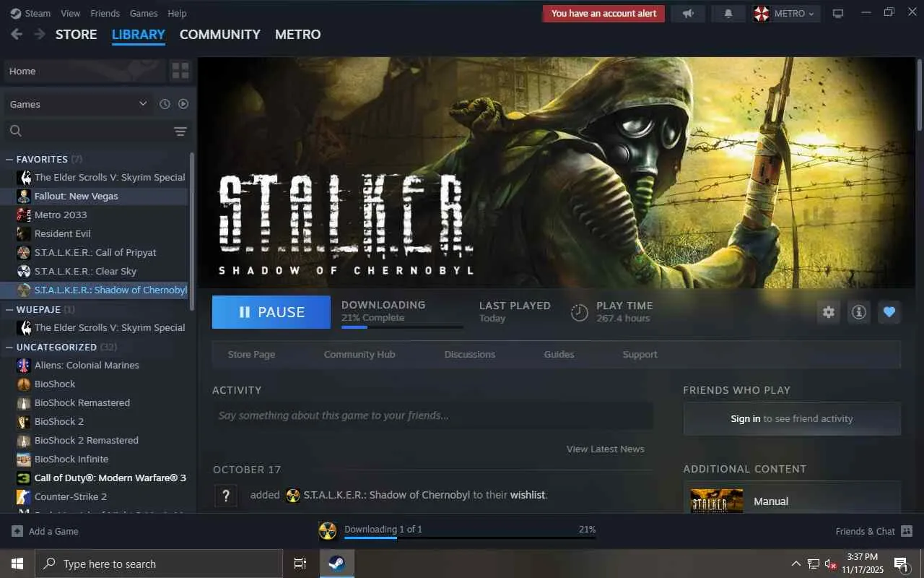Image resolution: width=924 pixels, height=578 pixels.
Task: Collapse the WUEPAJE collection
Action: coord(9,309)
